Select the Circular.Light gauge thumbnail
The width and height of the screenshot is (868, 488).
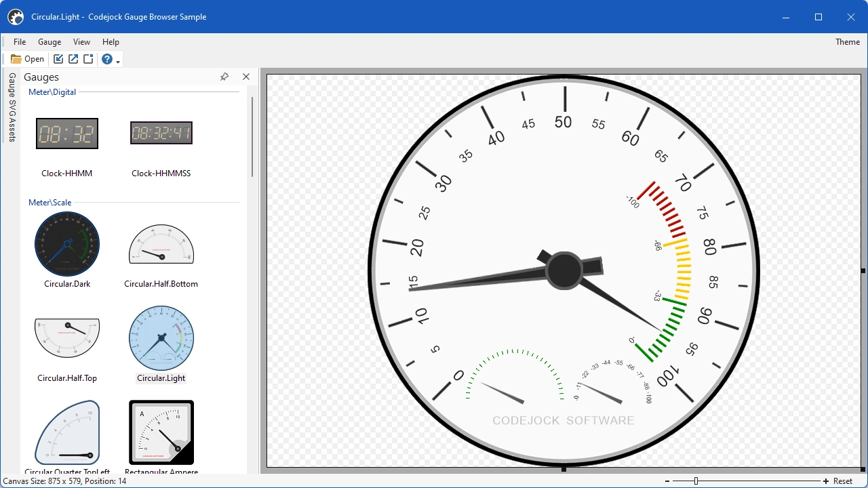161,338
